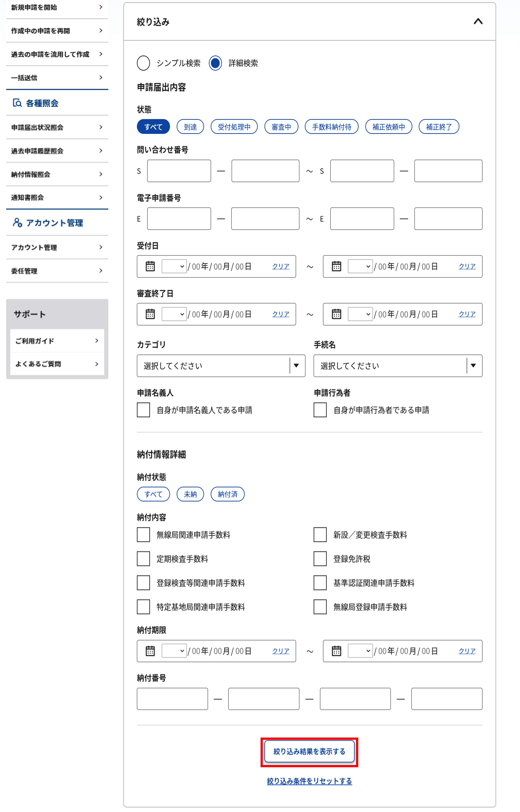This screenshot has width=520, height=812.
Task: Click the 各種照会 magnifier icon
Action: 17,103
